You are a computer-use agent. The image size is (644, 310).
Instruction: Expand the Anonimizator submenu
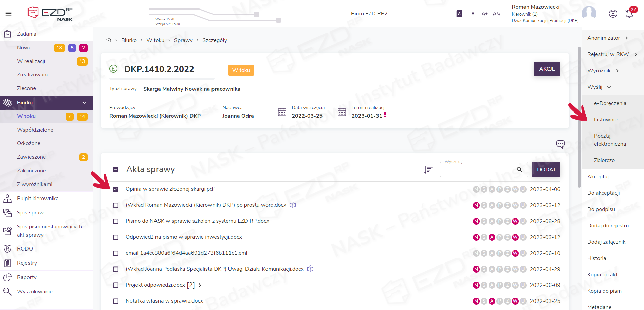[627, 38]
